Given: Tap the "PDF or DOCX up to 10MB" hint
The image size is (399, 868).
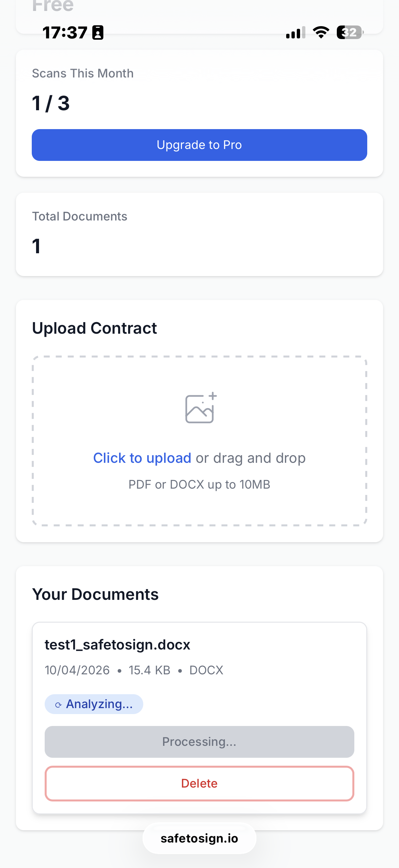Looking at the screenshot, I should point(199,485).
